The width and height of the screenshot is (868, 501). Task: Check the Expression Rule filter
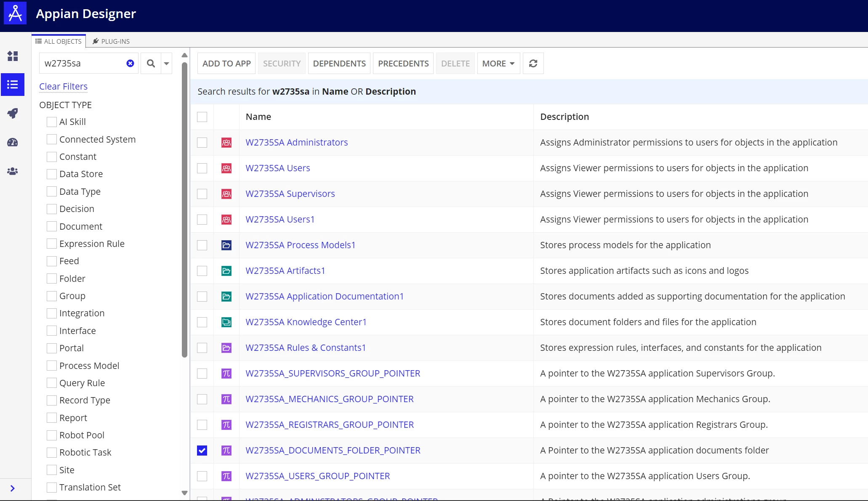click(52, 244)
